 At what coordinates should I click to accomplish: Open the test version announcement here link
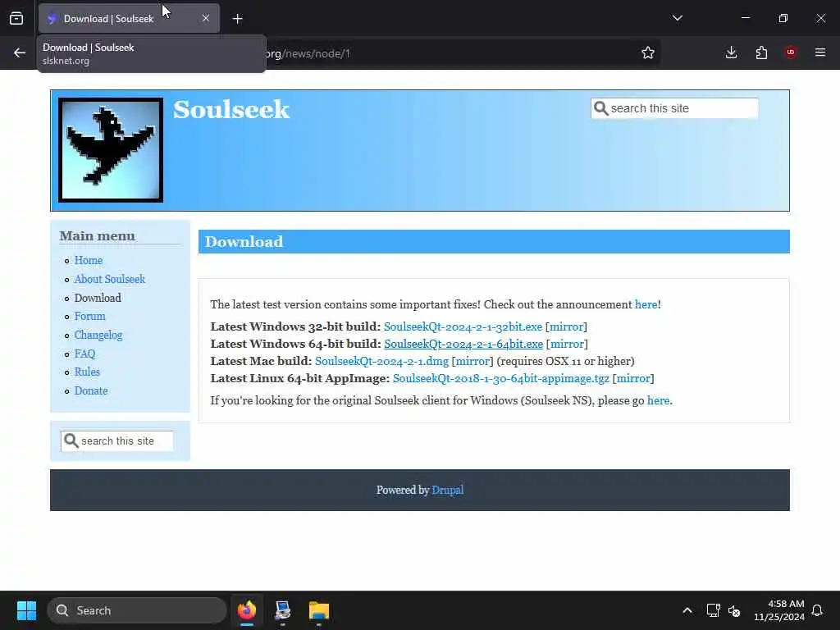[x=646, y=304]
